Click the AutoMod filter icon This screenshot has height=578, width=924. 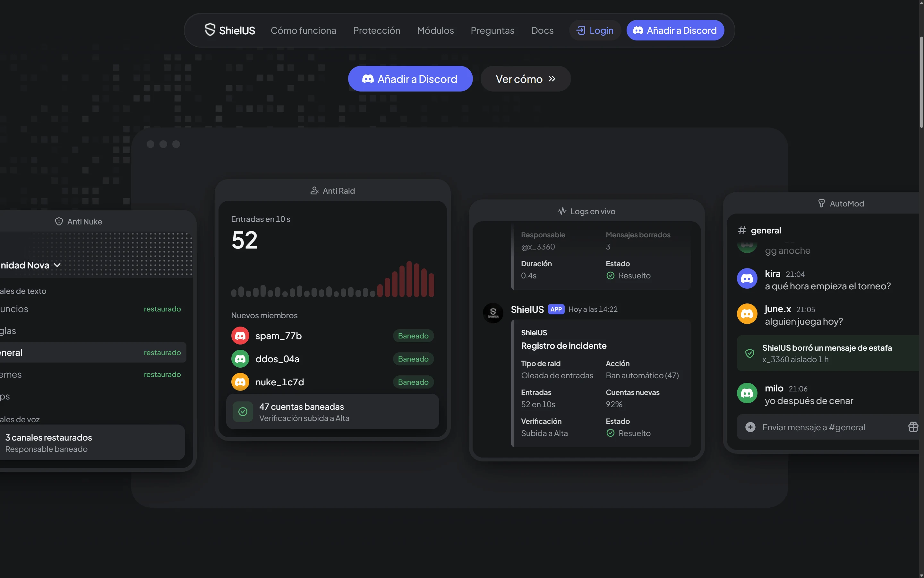pyautogui.click(x=821, y=204)
